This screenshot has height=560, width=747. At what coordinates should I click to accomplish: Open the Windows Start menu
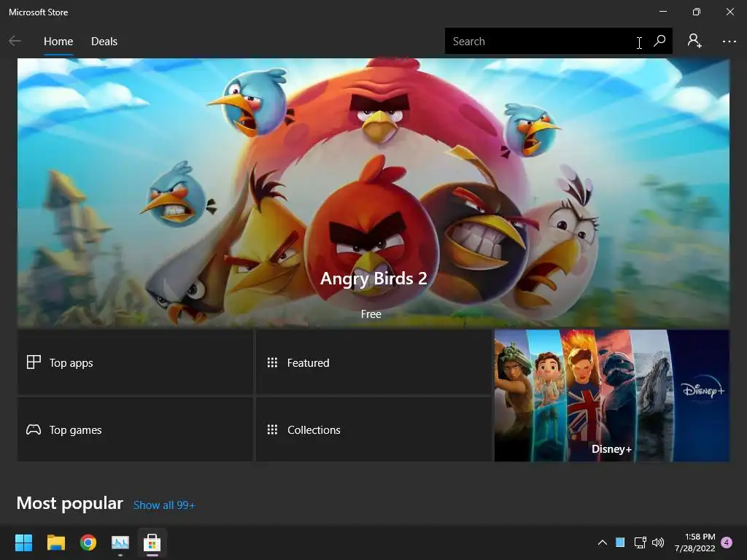[23, 542]
